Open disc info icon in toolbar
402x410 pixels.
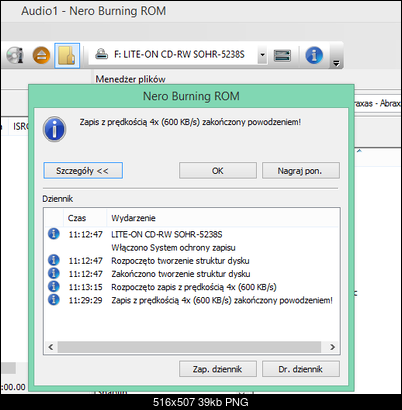(x=15, y=55)
